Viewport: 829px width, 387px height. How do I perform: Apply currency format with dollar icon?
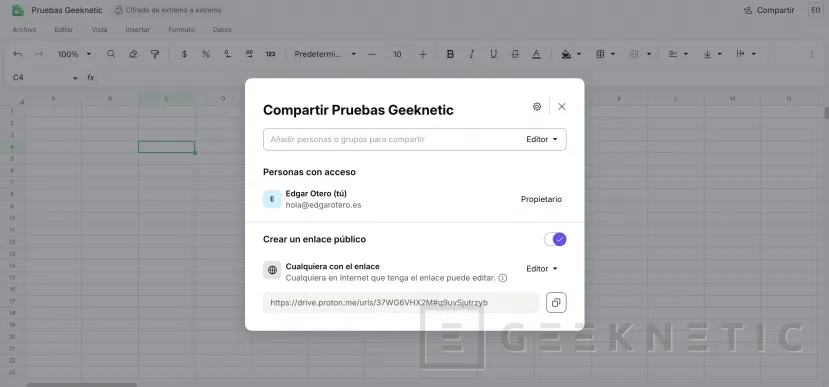tap(184, 54)
